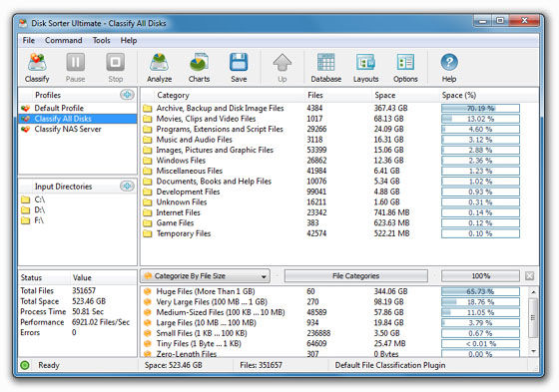The image size is (559, 392).
Task: Click the C:\ folder icon
Action: coord(25,199)
